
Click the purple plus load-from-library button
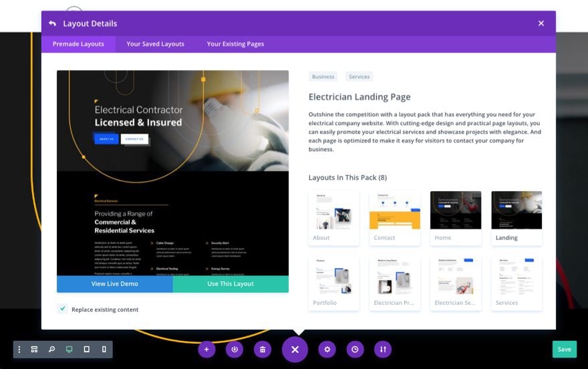(206, 350)
